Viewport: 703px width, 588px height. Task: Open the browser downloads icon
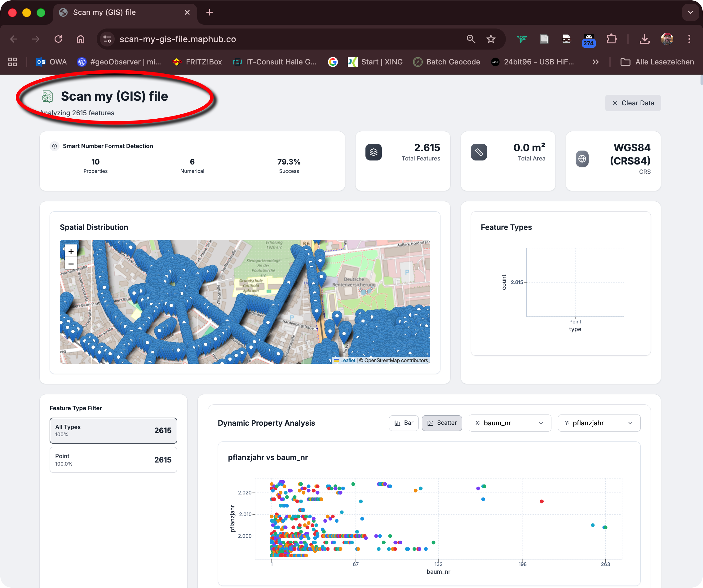[644, 39]
